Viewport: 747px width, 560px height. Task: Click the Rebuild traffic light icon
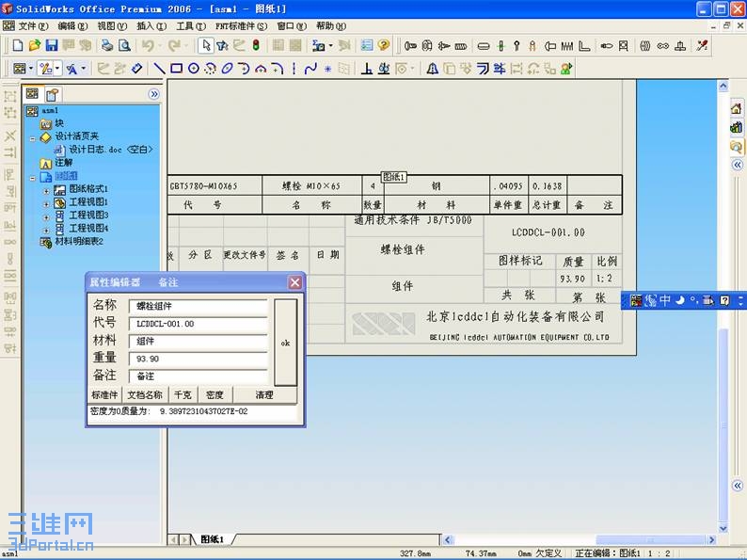coord(256,45)
